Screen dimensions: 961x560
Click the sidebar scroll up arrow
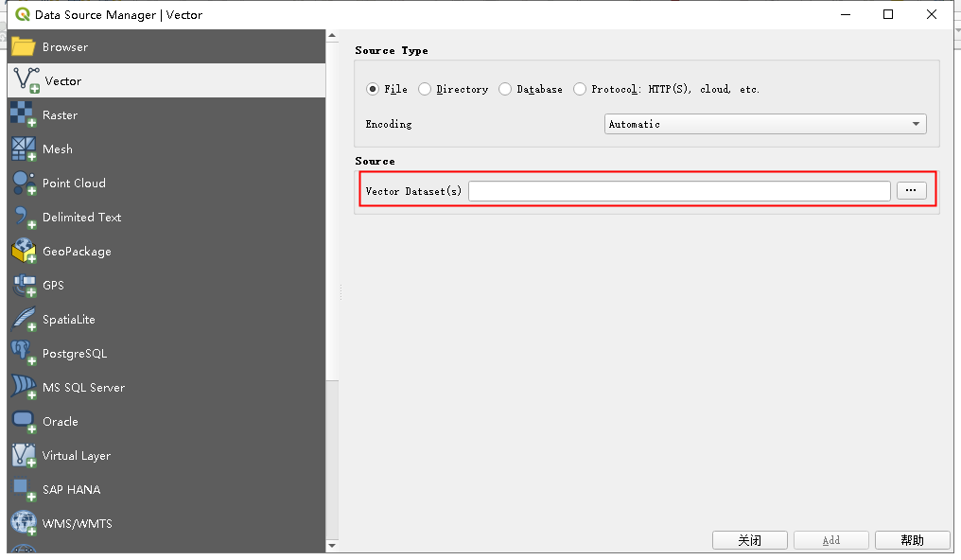[x=332, y=36]
